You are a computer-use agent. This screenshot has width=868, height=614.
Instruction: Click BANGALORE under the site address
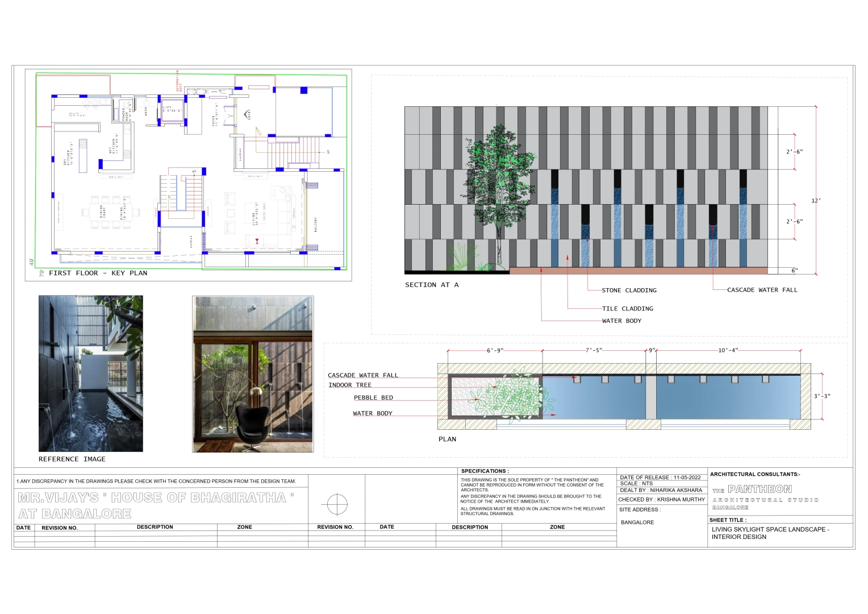(x=637, y=522)
